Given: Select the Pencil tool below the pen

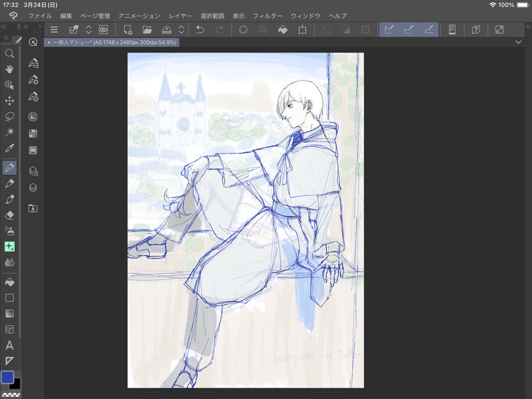Looking at the screenshot, I should (9, 184).
